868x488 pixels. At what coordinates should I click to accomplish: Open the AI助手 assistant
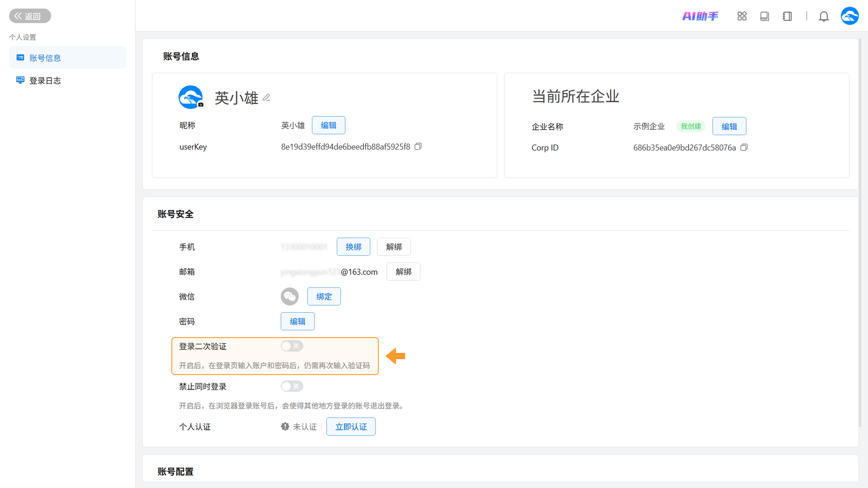coord(700,16)
